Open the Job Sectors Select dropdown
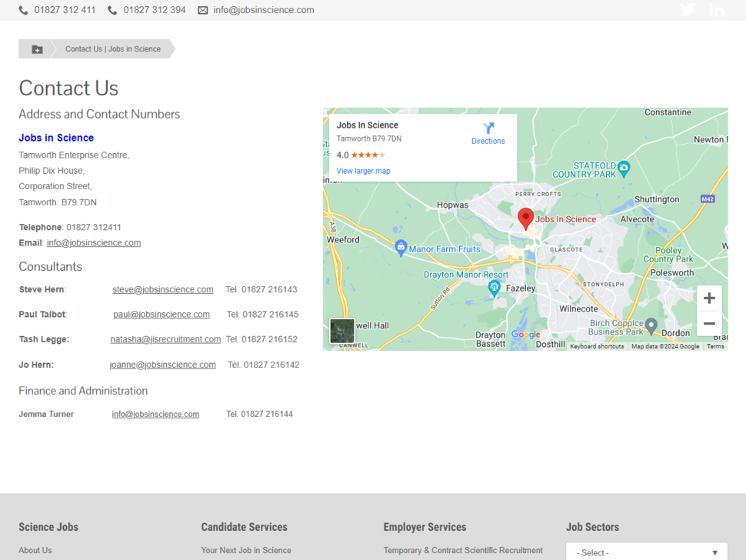746x560 pixels. click(x=647, y=552)
